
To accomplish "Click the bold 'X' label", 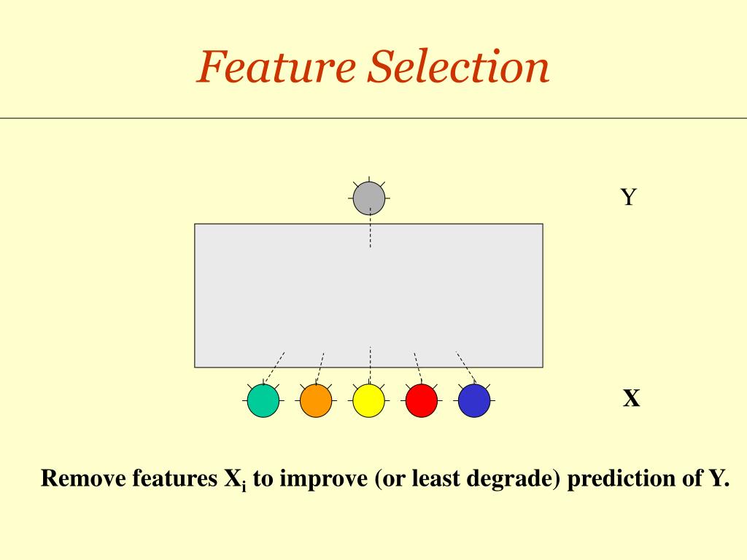I will [632, 398].
